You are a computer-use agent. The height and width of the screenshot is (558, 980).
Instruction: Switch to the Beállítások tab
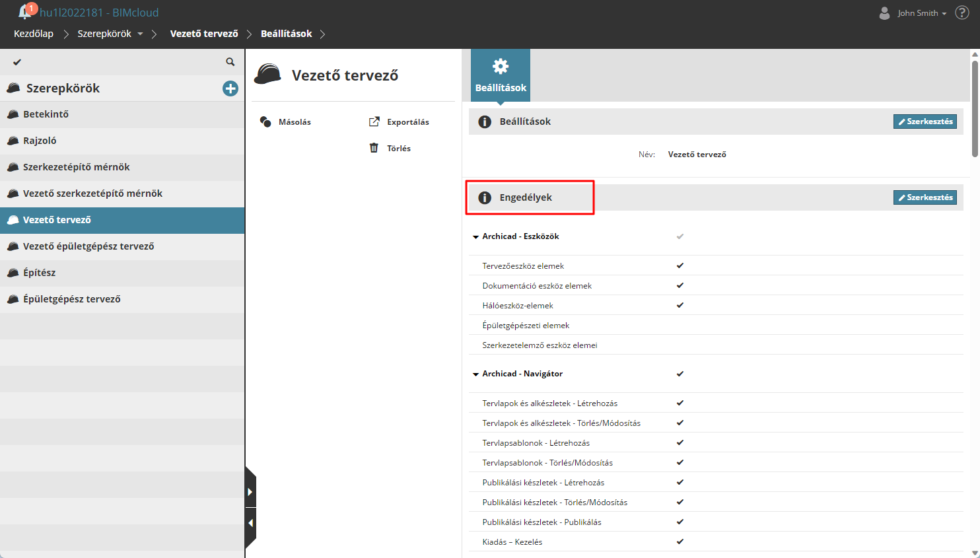(501, 75)
